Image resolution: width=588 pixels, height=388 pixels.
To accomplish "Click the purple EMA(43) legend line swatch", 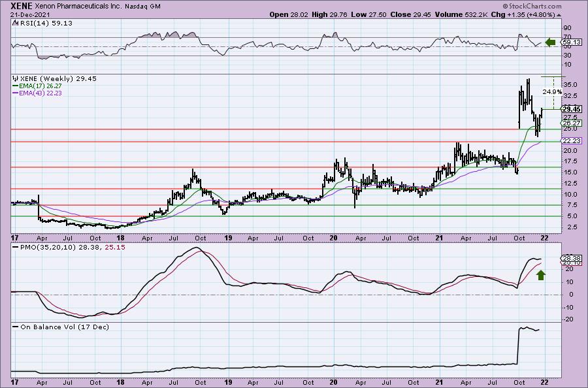I will coord(16,93).
